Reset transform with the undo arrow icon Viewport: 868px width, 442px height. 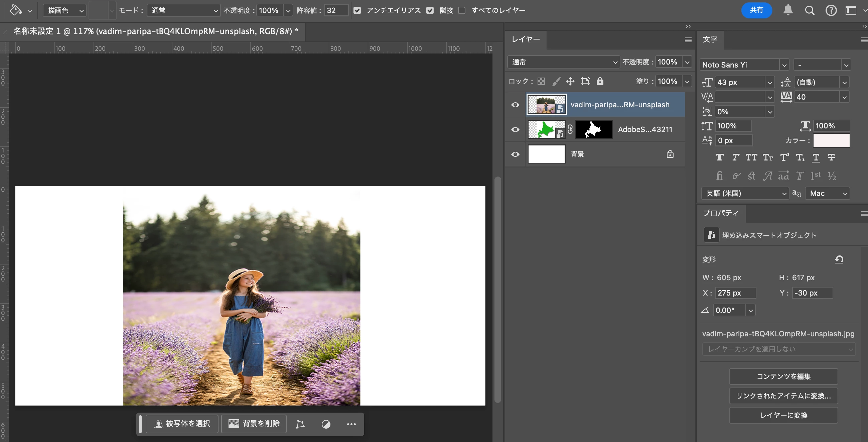839,259
